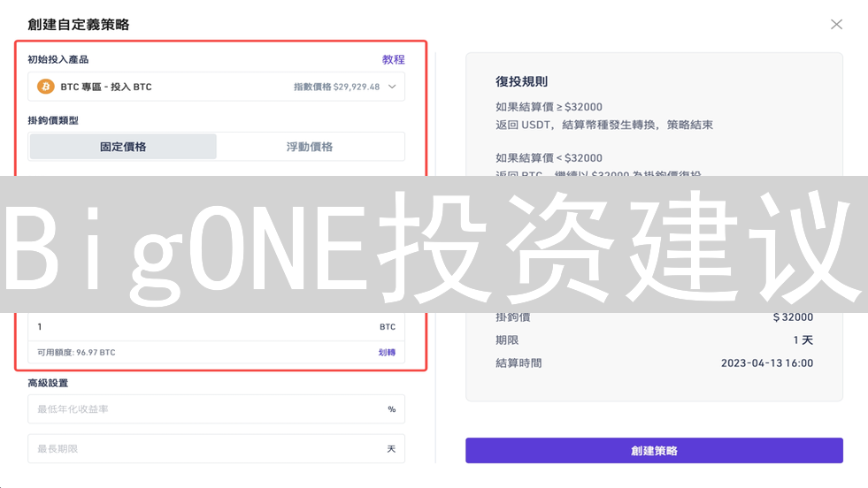Switch to the 浮動價格 floating price tab
The image size is (868, 488).
[310, 147]
